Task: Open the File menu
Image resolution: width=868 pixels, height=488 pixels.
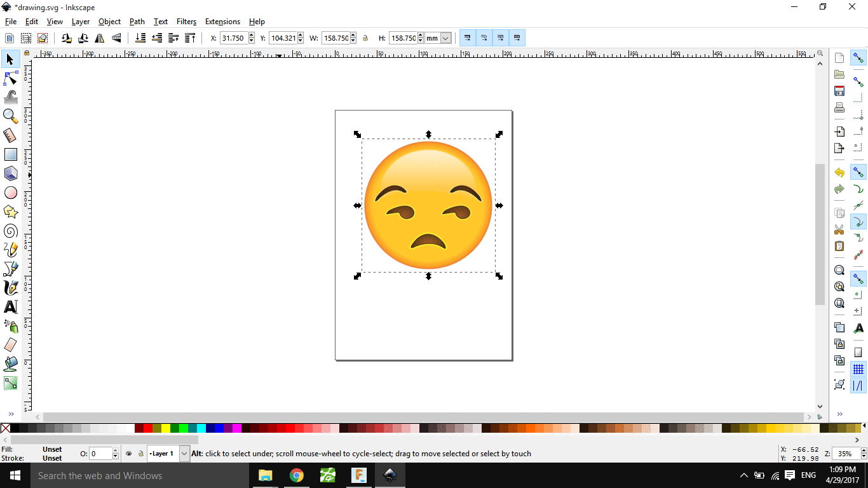Action: pos(11,22)
